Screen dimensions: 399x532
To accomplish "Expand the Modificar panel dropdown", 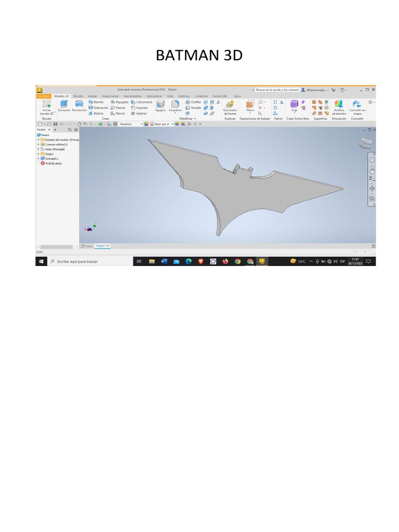I will (188, 119).
